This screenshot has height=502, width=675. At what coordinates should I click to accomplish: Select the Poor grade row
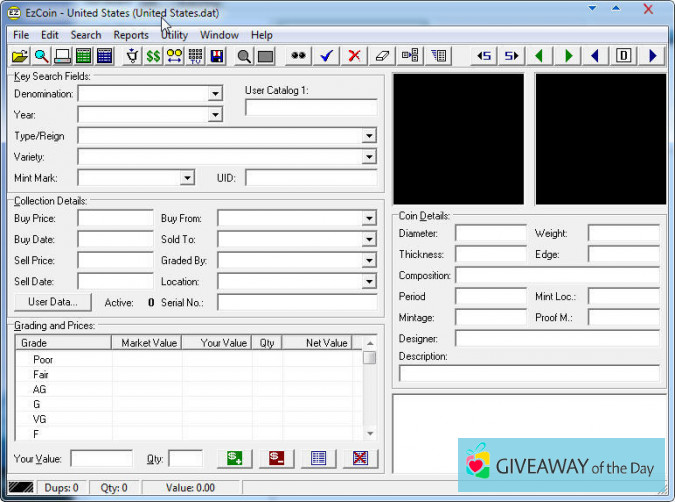pyautogui.click(x=43, y=359)
